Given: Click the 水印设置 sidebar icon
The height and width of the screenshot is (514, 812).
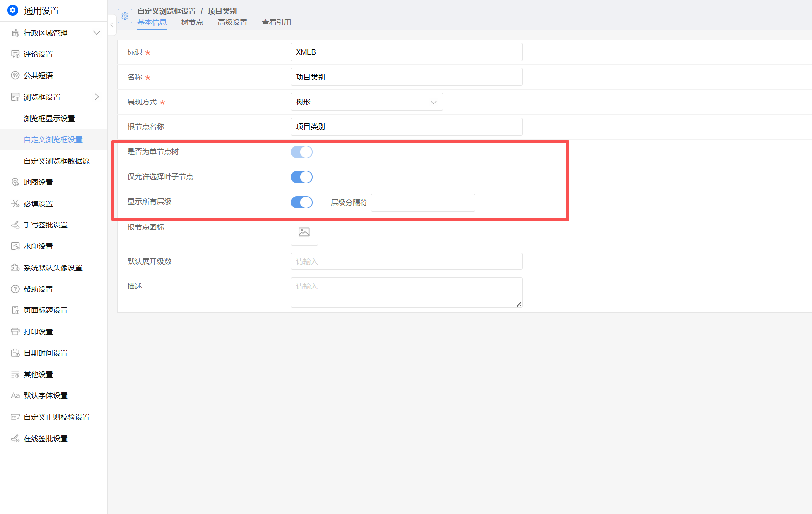Looking at the screenshot, I should coord(15,247).
